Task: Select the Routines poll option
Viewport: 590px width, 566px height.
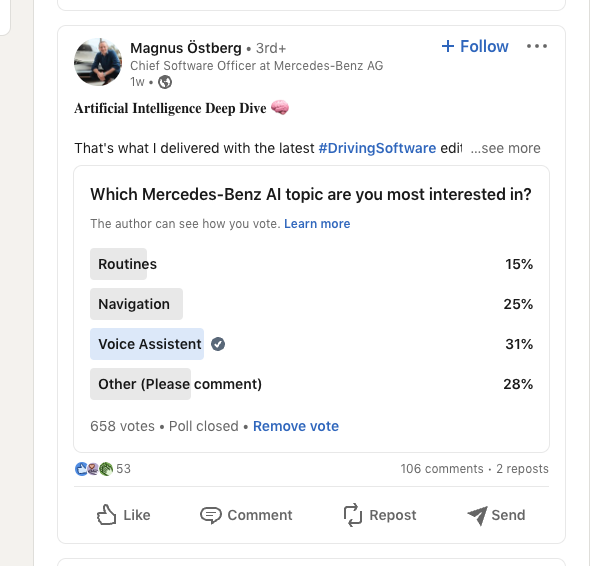Action: coord(311,264)
